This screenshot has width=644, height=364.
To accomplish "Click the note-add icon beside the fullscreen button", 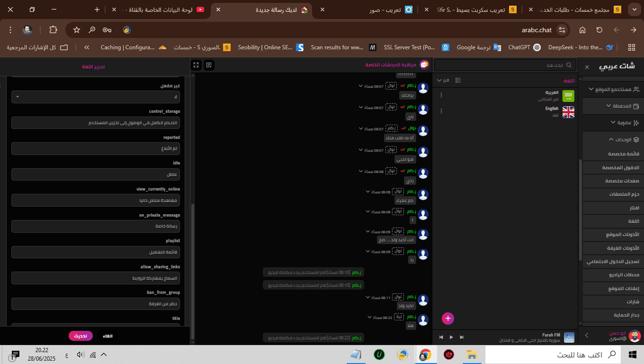I will [x=209, y=65].
